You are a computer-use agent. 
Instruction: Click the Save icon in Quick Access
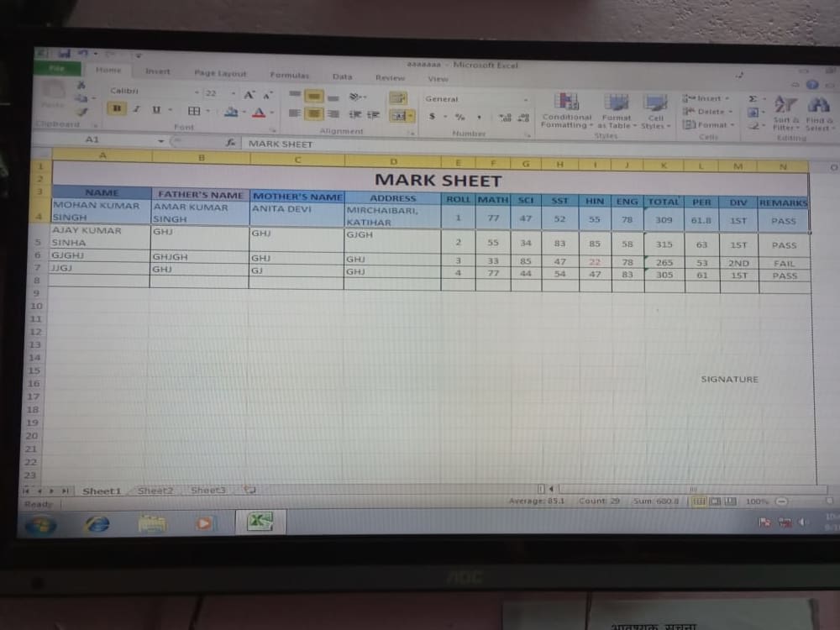[65, 53]
